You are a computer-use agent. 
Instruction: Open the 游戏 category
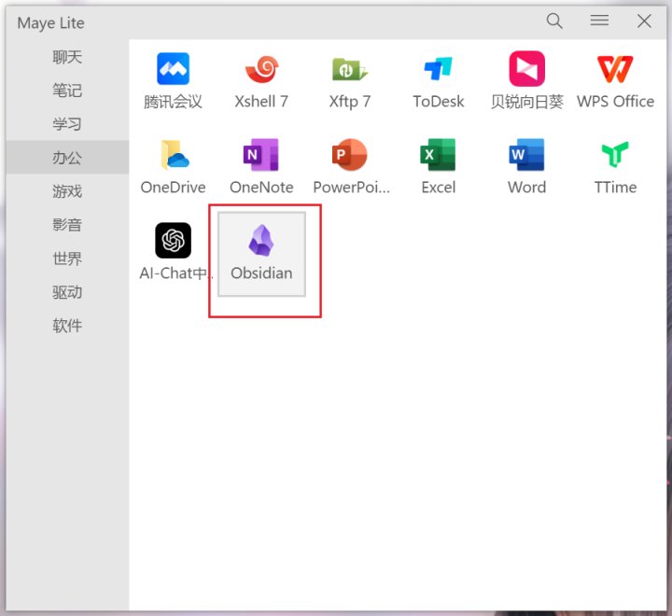coord(67,191)
